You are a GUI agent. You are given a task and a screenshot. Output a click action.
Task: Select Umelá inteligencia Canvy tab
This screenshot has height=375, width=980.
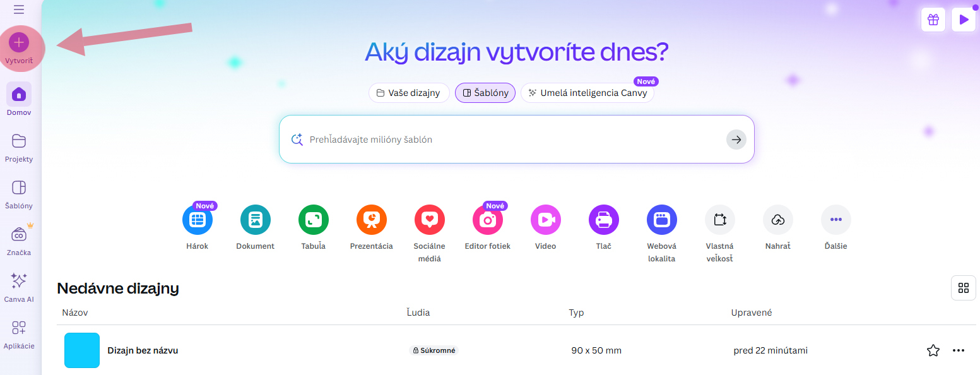(x=587, y=93)
